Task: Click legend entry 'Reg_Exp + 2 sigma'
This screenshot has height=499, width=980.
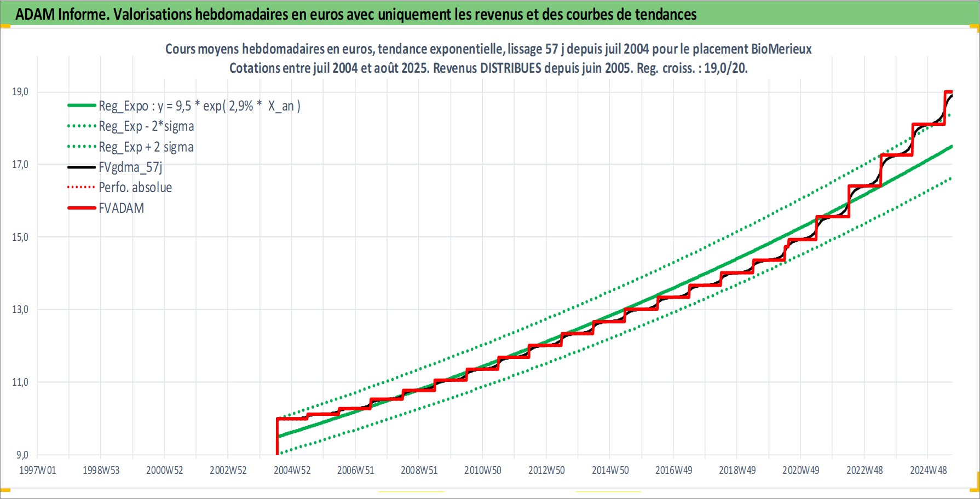Action: click(146, 147)
